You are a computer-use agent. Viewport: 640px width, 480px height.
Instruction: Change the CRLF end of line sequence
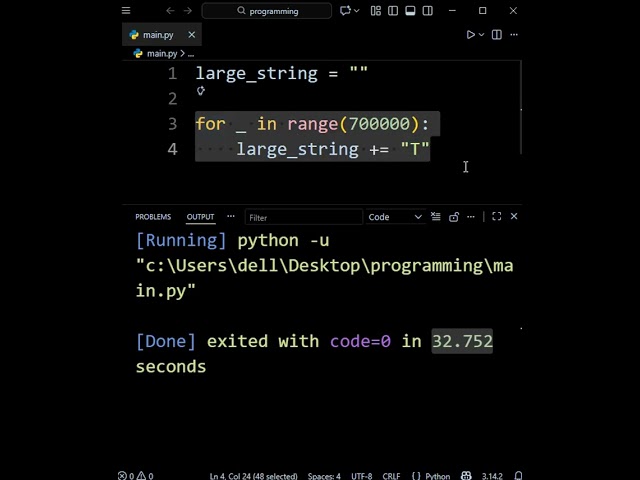coord(391,476)
